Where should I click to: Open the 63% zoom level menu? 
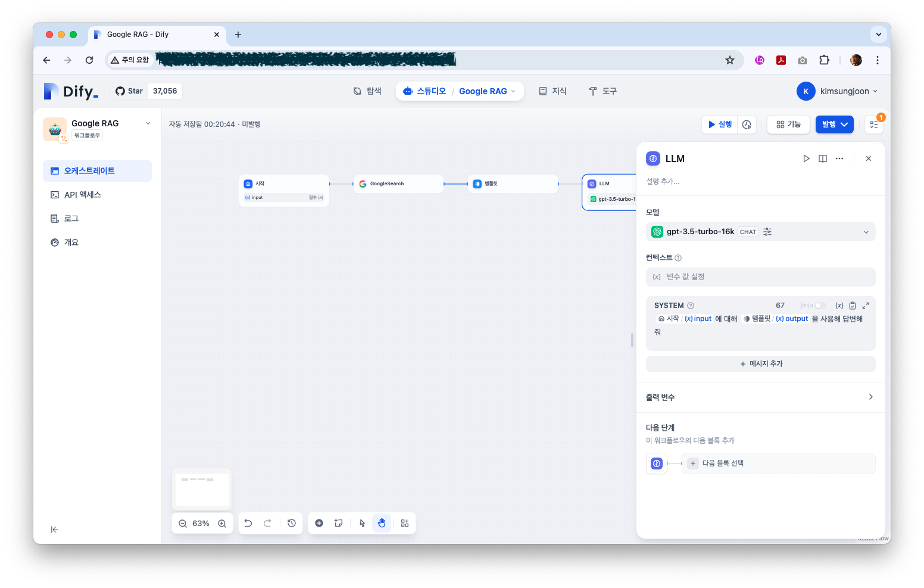(x=201, y=524)
